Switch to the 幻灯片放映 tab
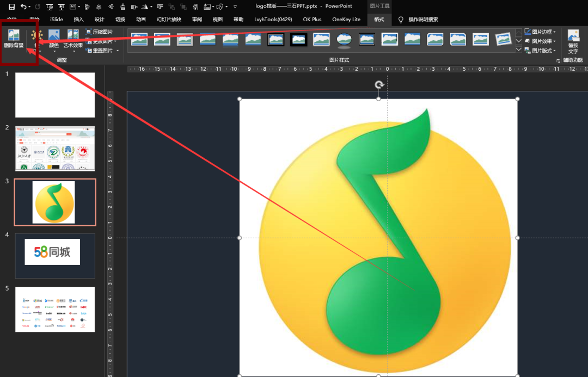The image size is (588, 377). click(x=169, y=20)
